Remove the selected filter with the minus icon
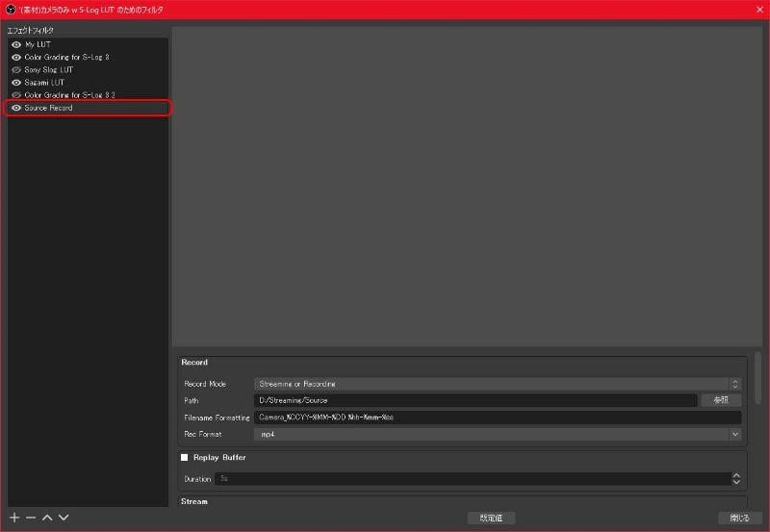 click(31, 518)
